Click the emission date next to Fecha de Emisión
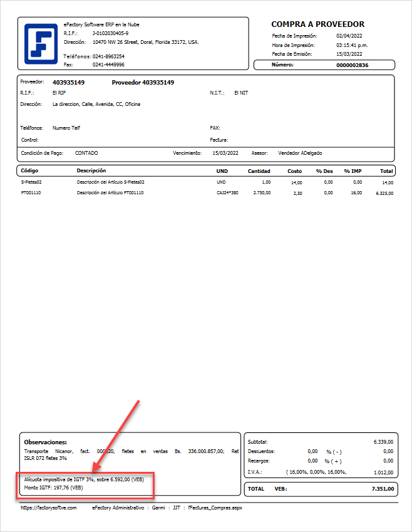Viewport: 412px width, 532px height. (349, 54)
